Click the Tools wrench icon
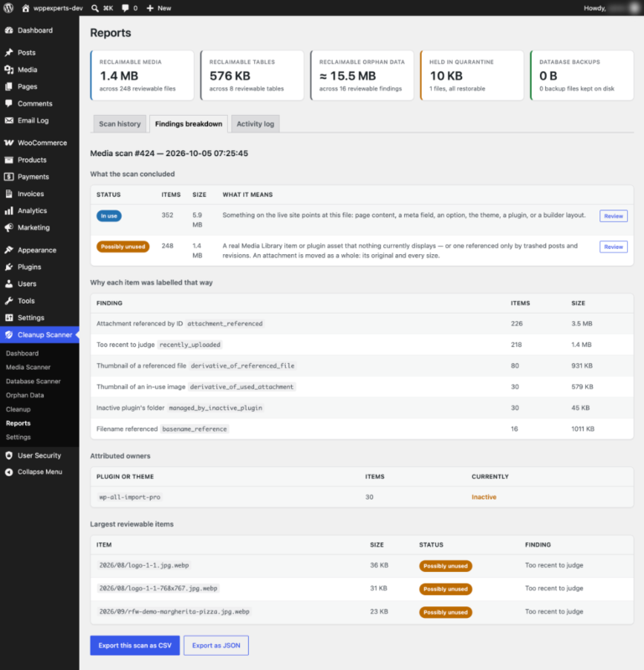Viewport: 644px width, 670px height. (x=9, y=301)
